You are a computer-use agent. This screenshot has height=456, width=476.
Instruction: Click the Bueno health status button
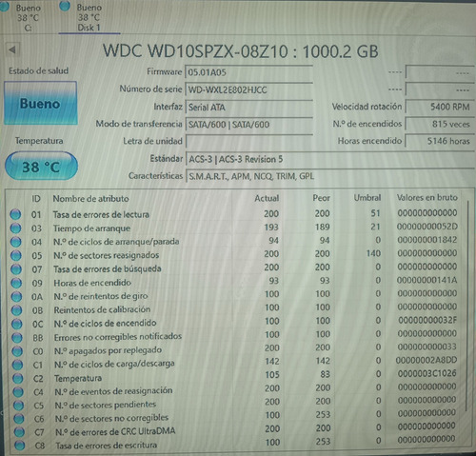[40, 104]
